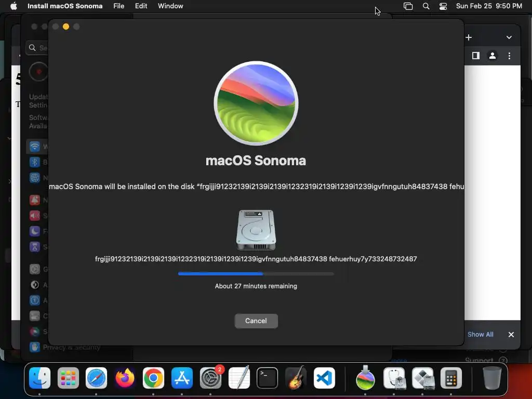Open Chrome profile avatar menu

point(493,56)
